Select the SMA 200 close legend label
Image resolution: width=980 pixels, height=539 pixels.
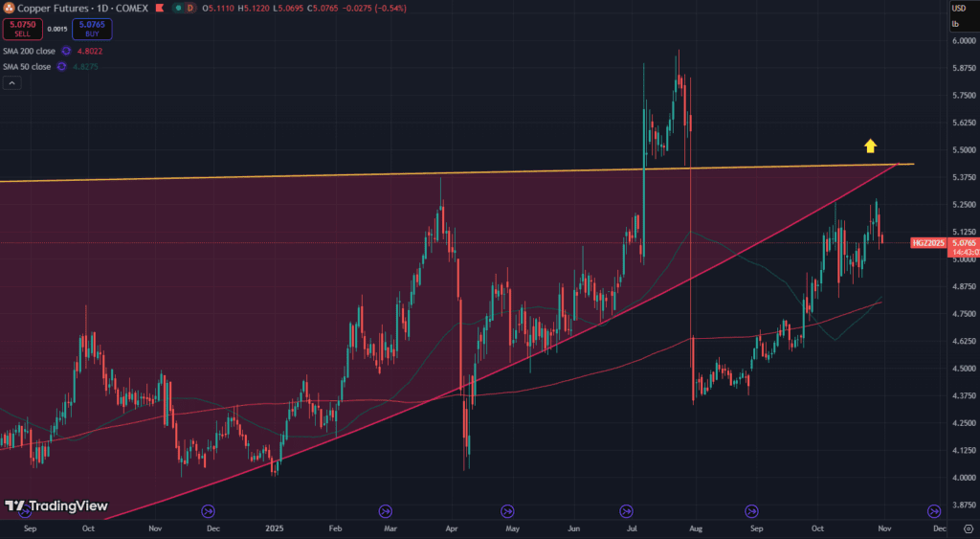pos(27,51)
